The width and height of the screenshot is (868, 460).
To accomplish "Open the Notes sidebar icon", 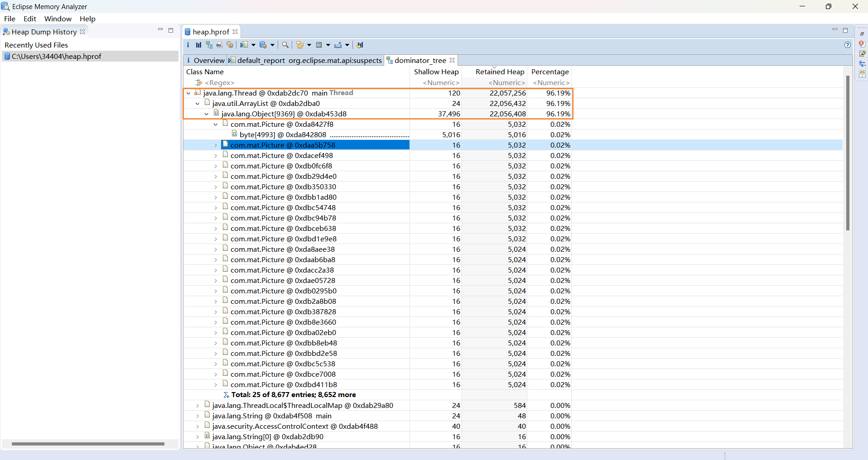I will tap(862, 53).
